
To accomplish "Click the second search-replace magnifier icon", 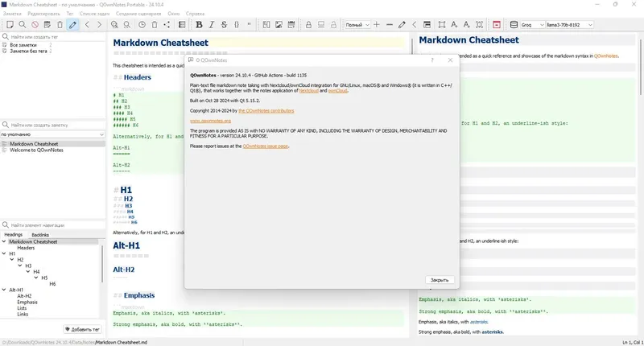I will point(127,25).
